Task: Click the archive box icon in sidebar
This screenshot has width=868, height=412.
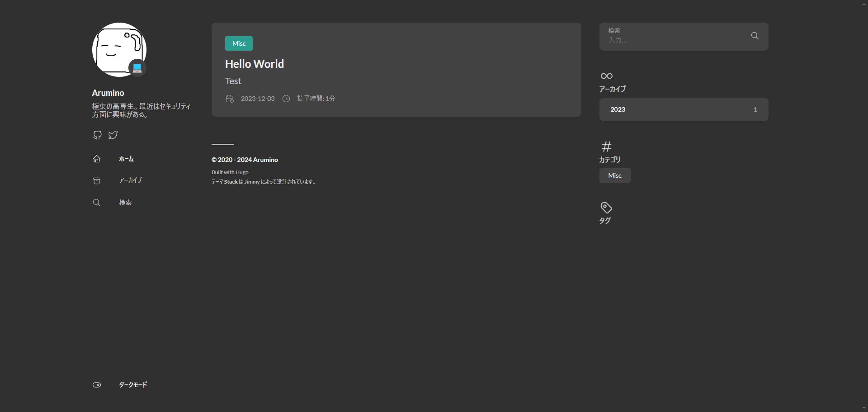Action: pos(97,180)
